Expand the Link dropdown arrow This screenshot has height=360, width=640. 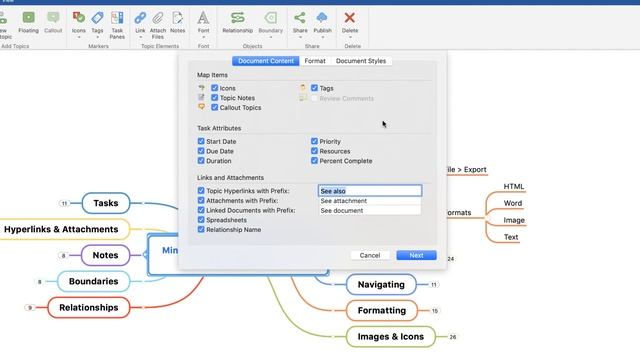tap(140, 38)
